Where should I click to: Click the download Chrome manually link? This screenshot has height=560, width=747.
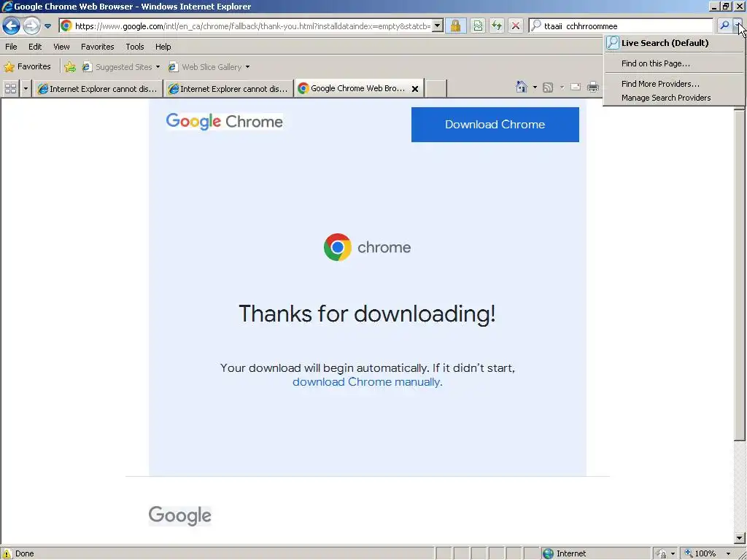click(366, 382)
